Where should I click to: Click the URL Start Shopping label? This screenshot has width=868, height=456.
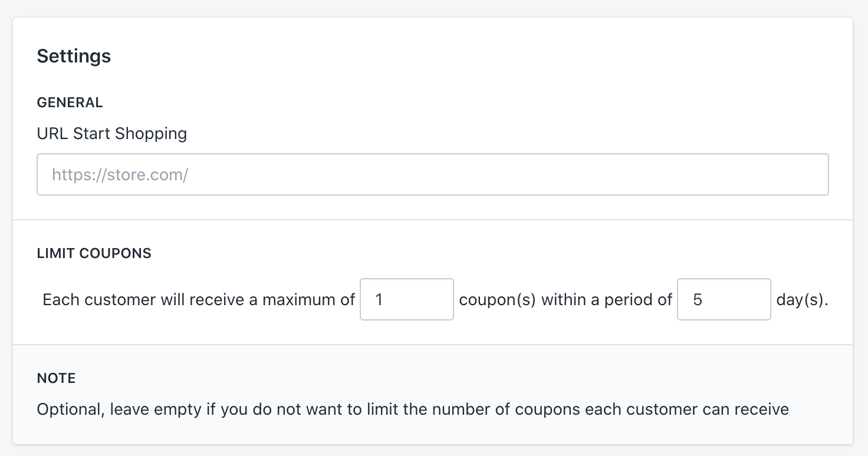point(111,134)
